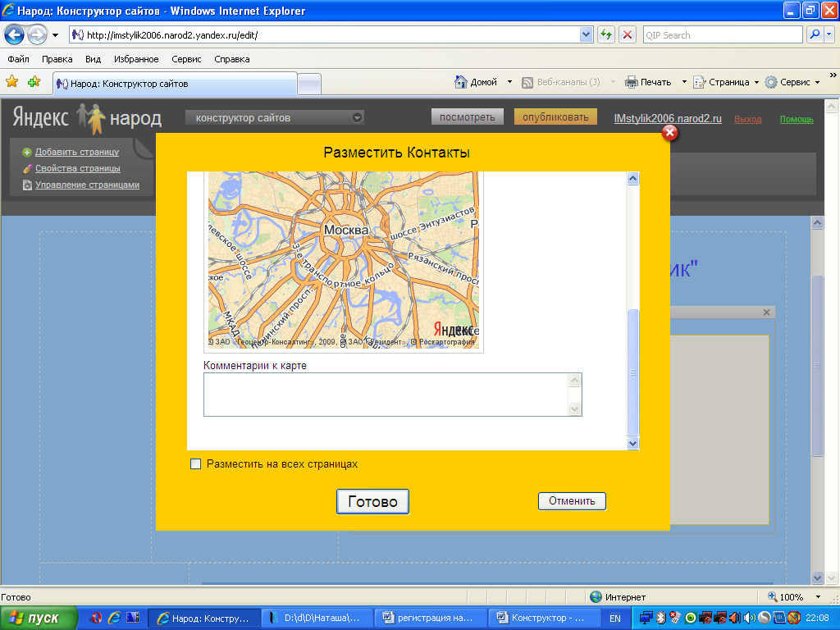Click the Отменить button
Screen dimensions: 840x630
(x=572, y=501)
